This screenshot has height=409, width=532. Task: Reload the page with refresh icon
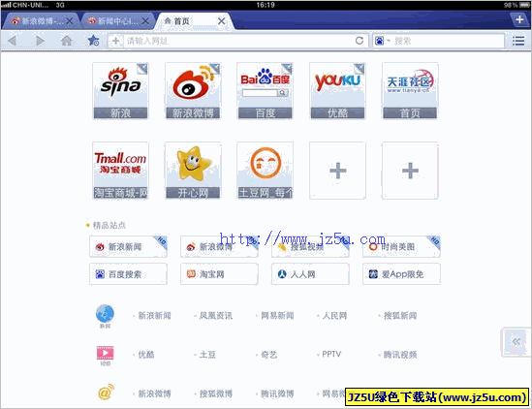[360, 41]
